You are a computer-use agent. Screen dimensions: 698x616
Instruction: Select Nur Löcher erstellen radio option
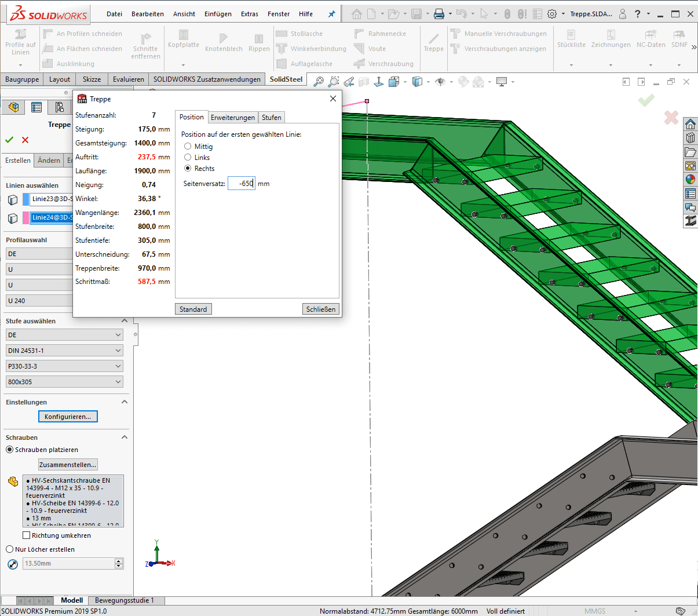(9, 549)
